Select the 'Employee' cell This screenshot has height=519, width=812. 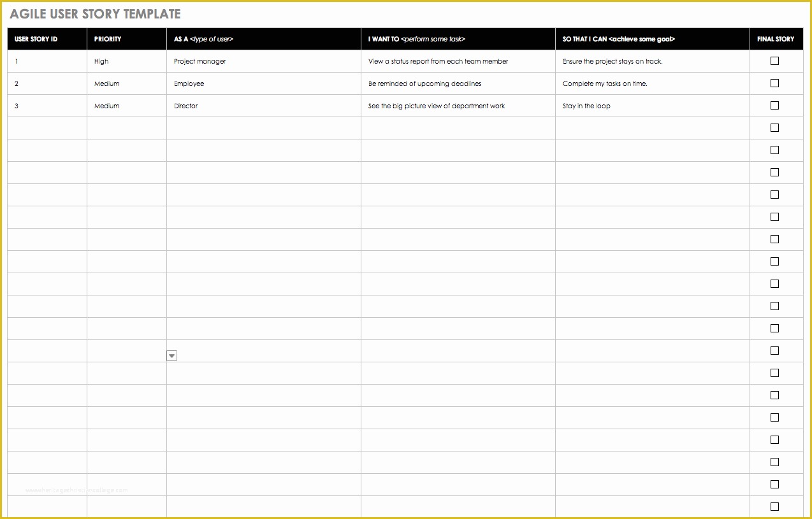click(264, 83)
